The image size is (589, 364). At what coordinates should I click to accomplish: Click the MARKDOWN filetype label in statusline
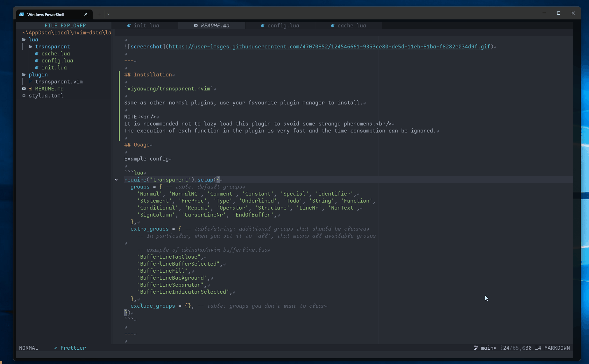[x=557, y=348]
